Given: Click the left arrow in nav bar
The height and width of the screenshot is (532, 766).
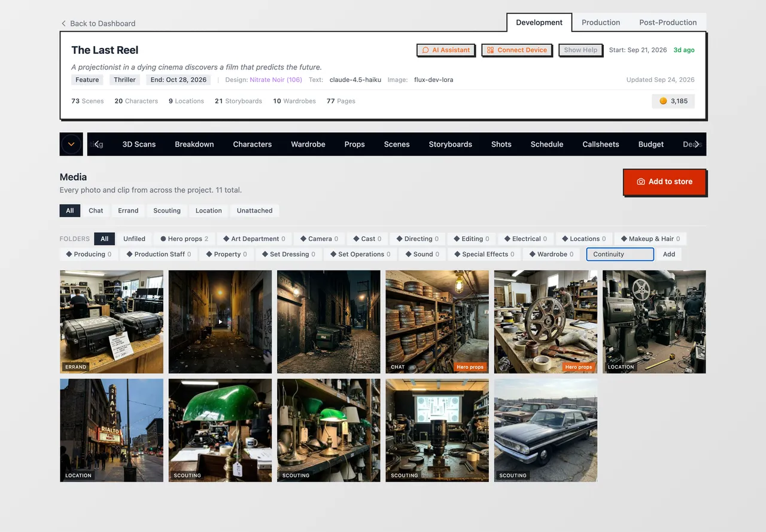Looking at the screenshot, I should point(96,144).
